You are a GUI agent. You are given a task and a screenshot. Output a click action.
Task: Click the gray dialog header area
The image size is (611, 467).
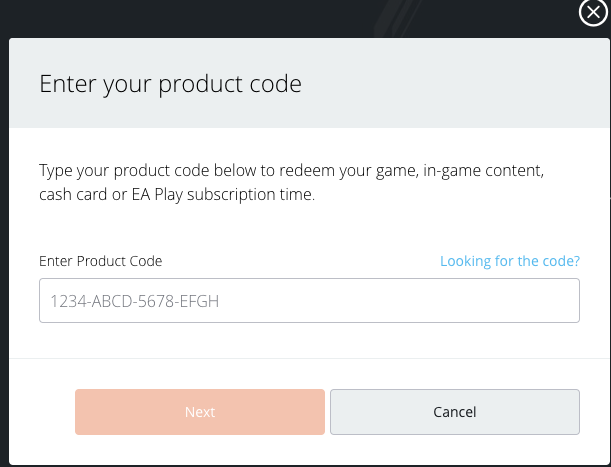309,83
